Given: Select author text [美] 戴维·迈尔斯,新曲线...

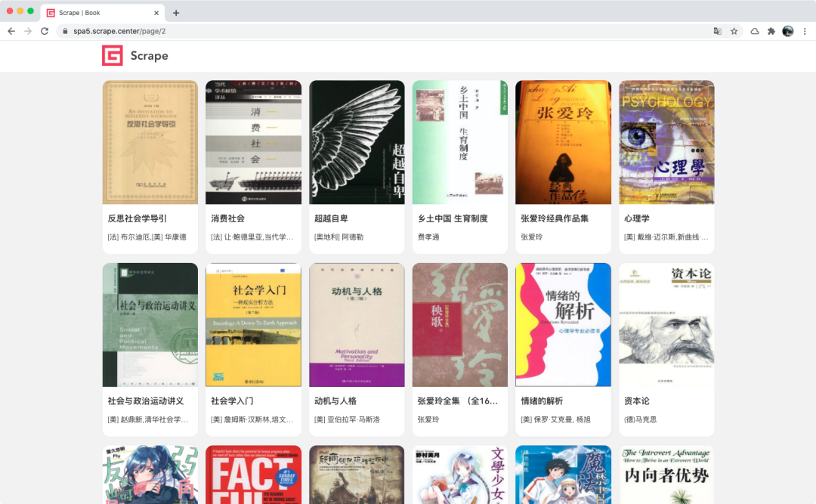Looking at the screenshot, I should pyautogui.click(x=666, y=237).
